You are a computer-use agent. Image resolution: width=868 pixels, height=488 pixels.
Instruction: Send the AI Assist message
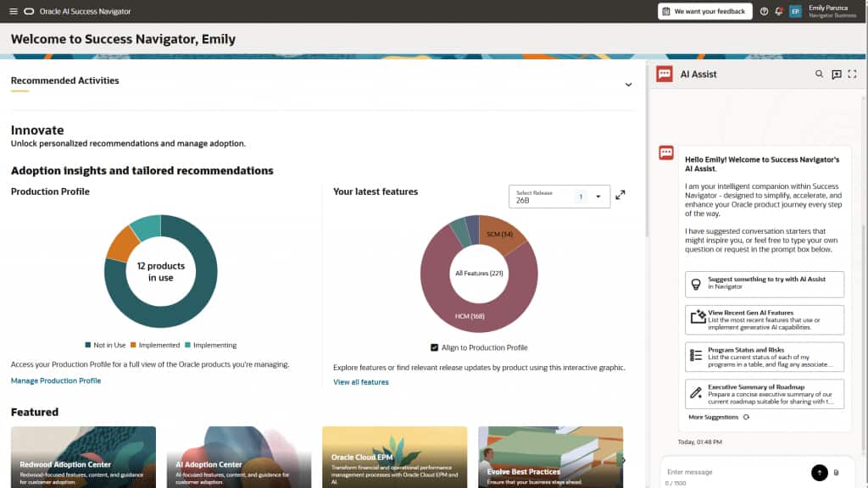820,473
